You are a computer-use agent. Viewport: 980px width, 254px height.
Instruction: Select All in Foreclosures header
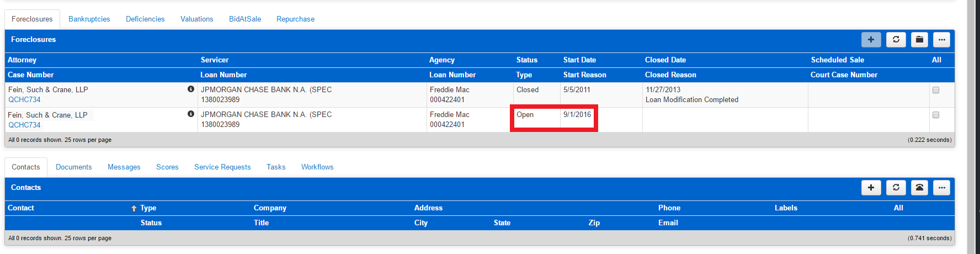click(x=936, y=60)
